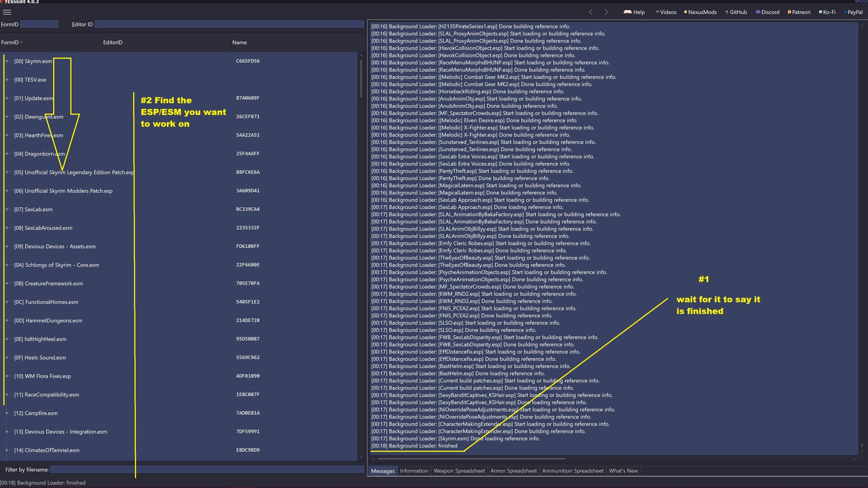
Task: Select [14] ClimatesOfTamriel.esm row
Action: (179, 450)
